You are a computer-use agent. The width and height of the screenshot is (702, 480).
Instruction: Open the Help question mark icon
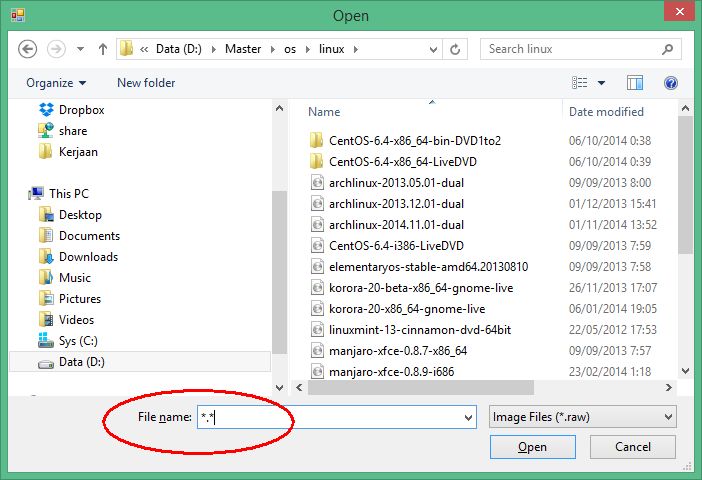coord(671,83)
